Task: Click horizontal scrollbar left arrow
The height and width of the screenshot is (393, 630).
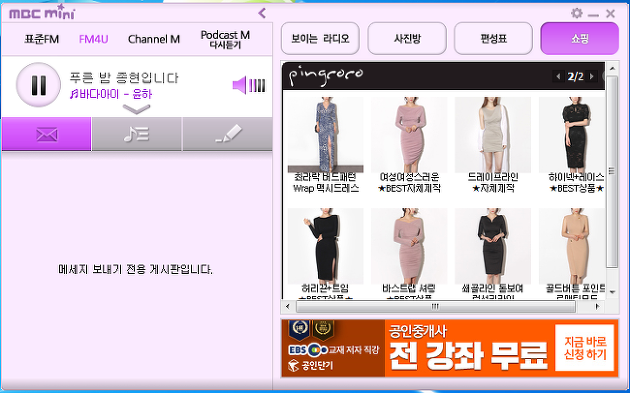Action: pos(288,307)
